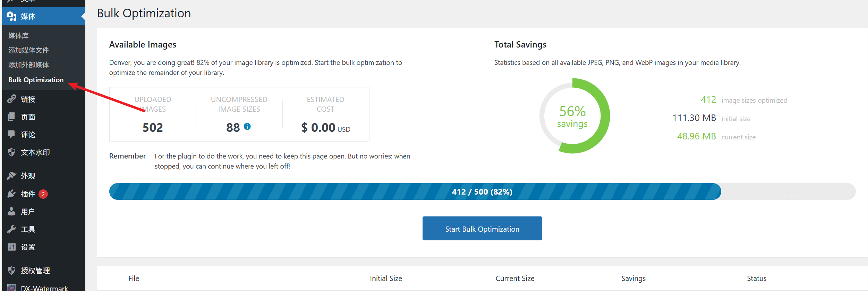Open the 媒体库 media library submenu
This screenshot has height=291, width=868.
(18, 36)
